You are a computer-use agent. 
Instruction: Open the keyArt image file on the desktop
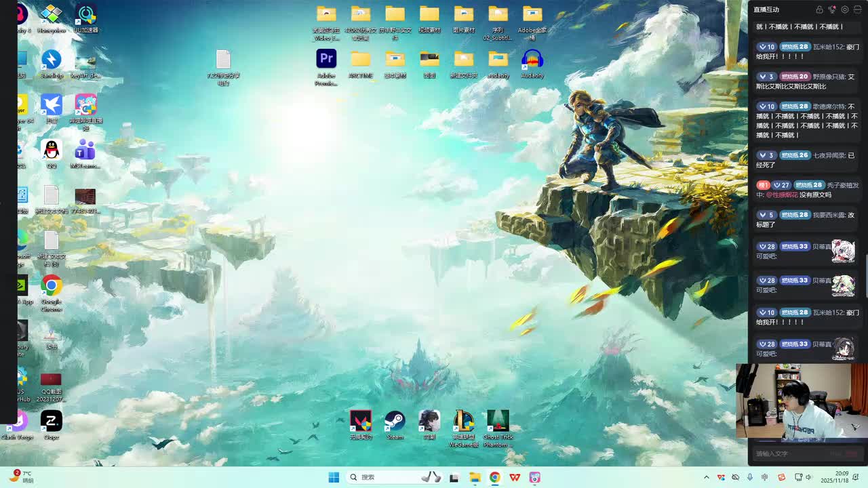[x=85, y=64]
